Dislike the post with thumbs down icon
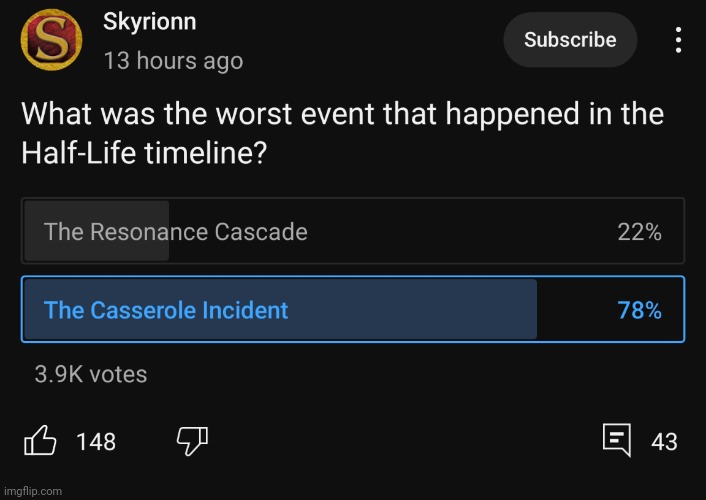The height and width of the screenshot is (500, 706). tap(192, 441)
